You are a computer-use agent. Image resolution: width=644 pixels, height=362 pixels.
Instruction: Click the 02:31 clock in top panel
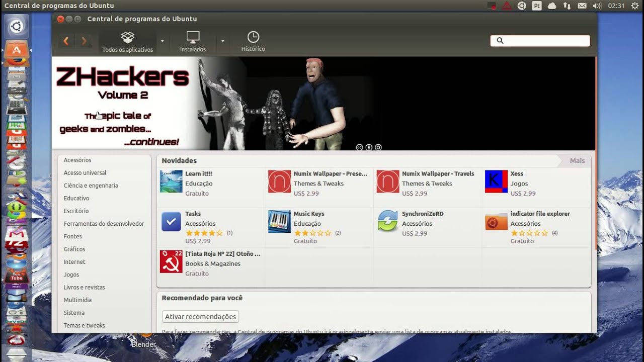click(616, 6)
